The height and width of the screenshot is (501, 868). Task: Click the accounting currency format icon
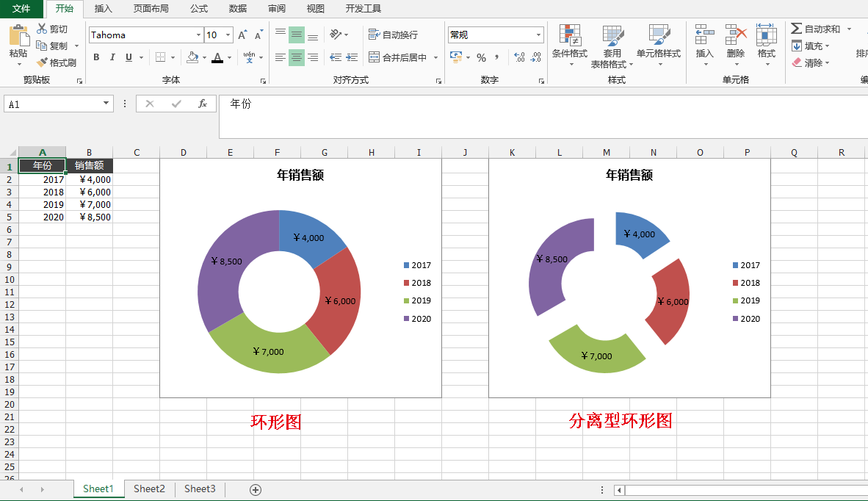pos(456,57)
